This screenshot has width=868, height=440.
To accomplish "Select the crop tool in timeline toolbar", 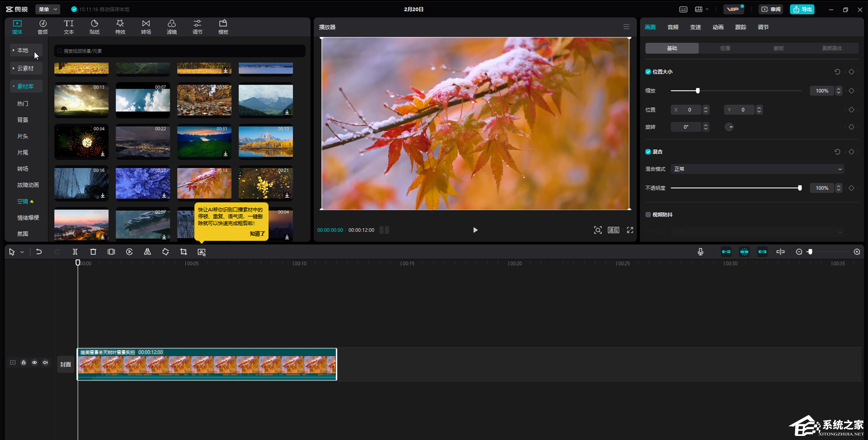I will (183, 252).
